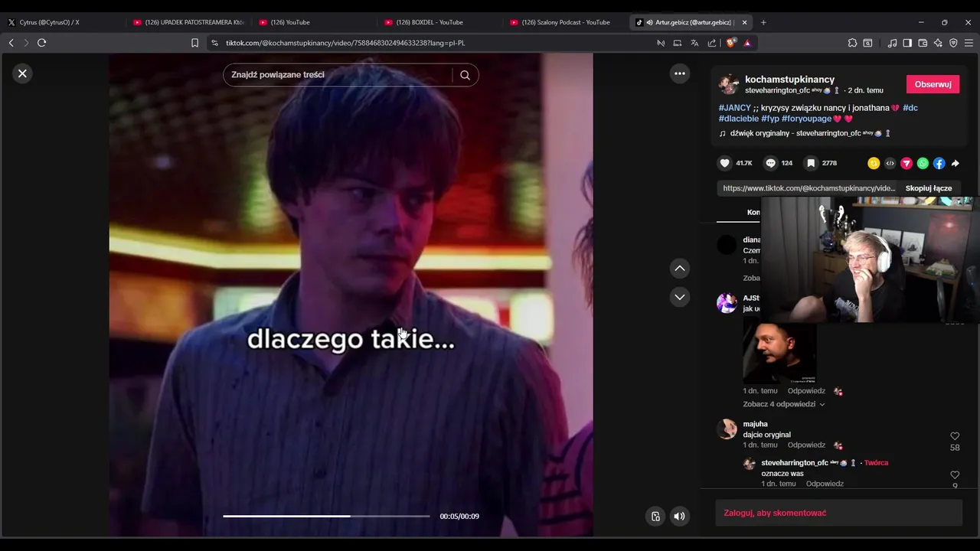The image size is (980, 551).
Task: Send to friends via pink paper-plane icon
Action: point(906,163)
